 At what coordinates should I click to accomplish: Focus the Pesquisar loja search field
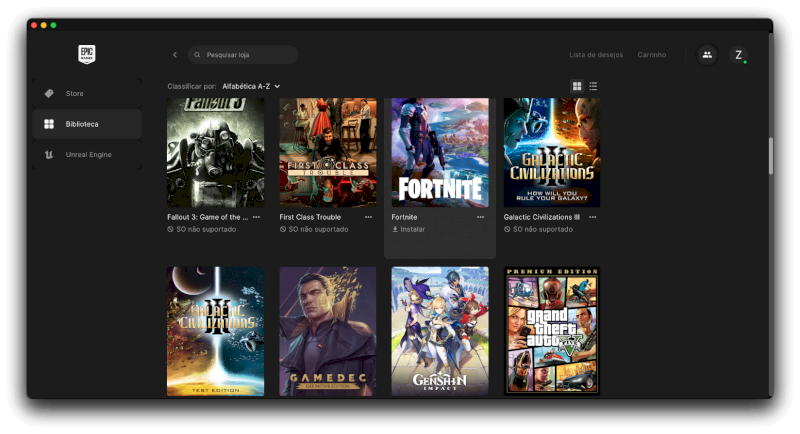pyautogui.click(x=243, y=55)
